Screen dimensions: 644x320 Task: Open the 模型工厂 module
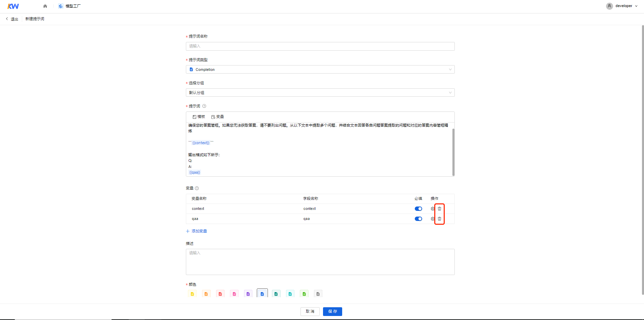tap(69, 6)
